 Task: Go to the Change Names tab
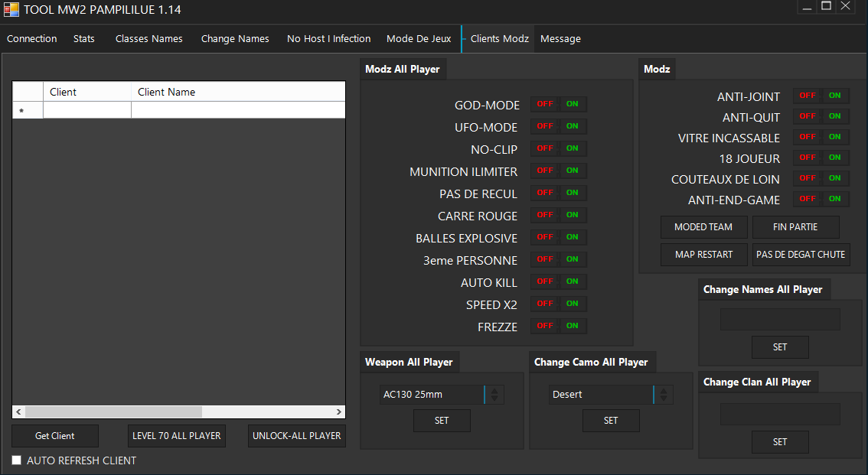coord(235,39)
